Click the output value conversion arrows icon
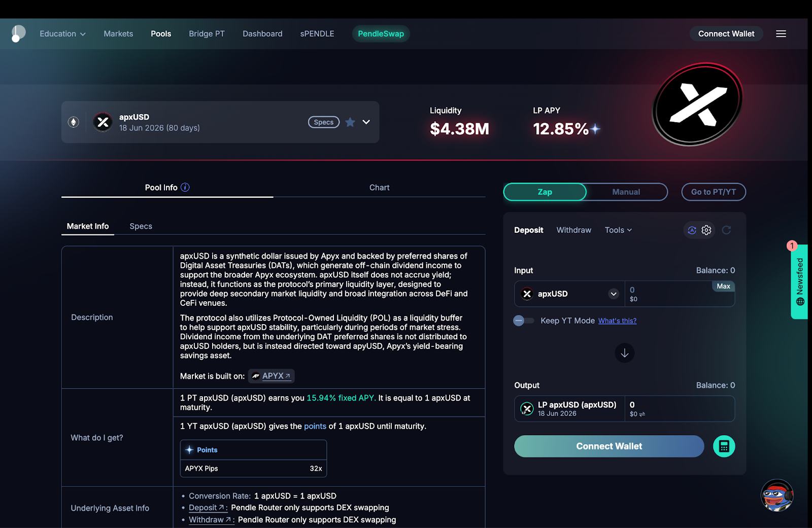The image size is (812, 528). click(642, 414)
